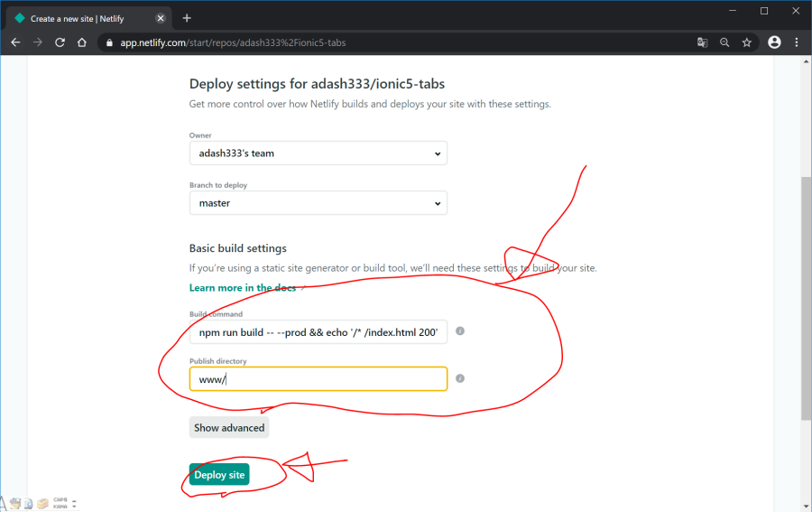This screenshot has height=512, width=812.
Task: Click the info icon beside Build command
Action: [x=459, y=331]
